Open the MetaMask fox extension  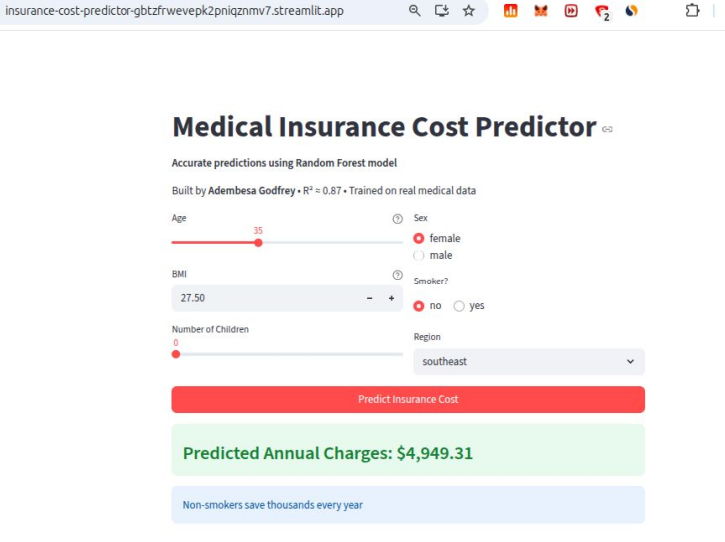pyautogui.click(x=540, y=11)
